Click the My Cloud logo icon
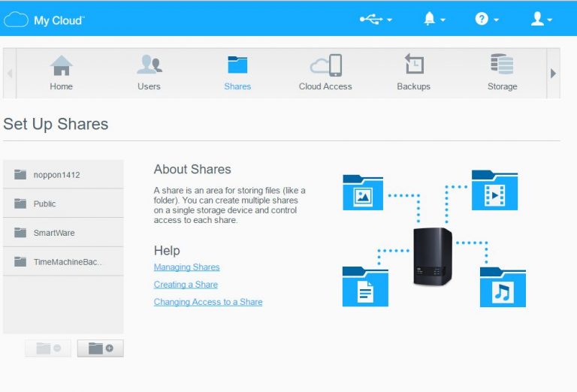This screenshot has height=392, width=577. [x=16, y=20]
